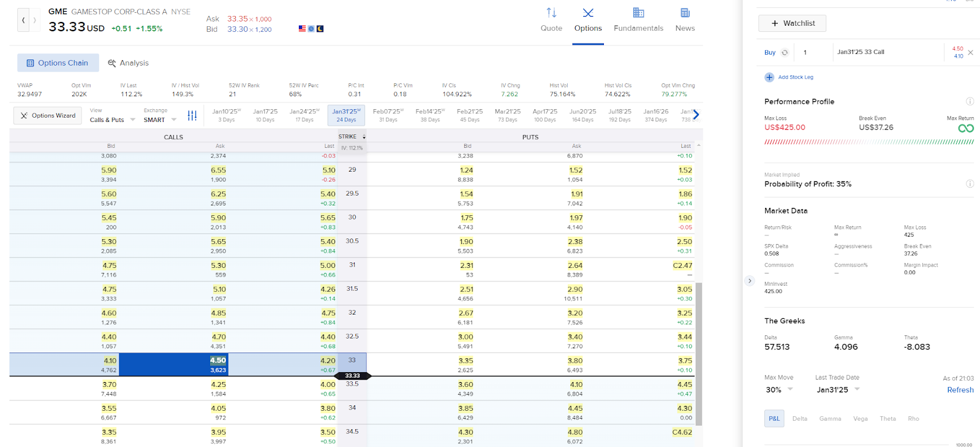Go forward with the right navigation arrow

[x=34, y=20]
